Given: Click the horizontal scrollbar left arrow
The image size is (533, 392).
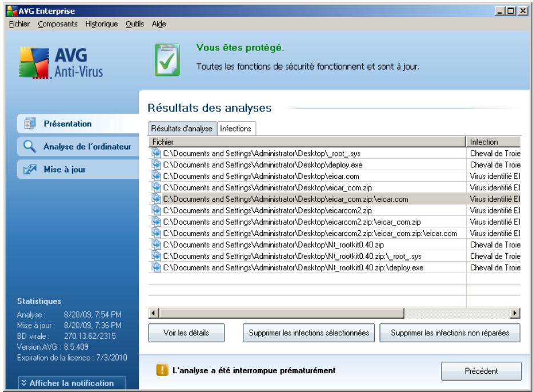Looking at the screenshot, I should pyautogui.click(x=154, y=313).
